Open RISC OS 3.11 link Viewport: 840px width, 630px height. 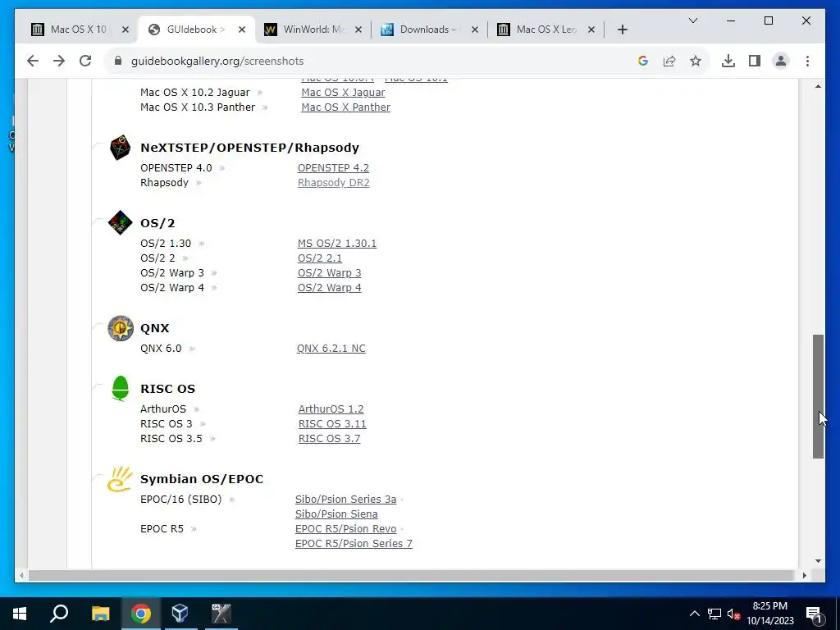[x=332, y=424]
